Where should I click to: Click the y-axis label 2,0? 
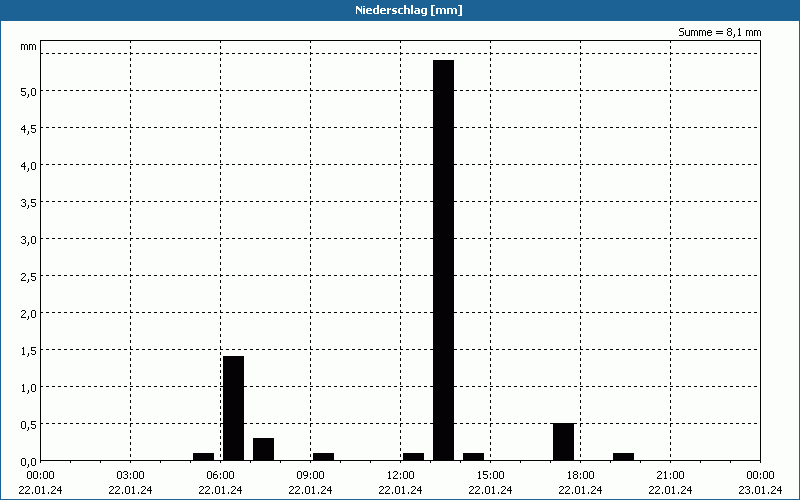tap(29, 313)
